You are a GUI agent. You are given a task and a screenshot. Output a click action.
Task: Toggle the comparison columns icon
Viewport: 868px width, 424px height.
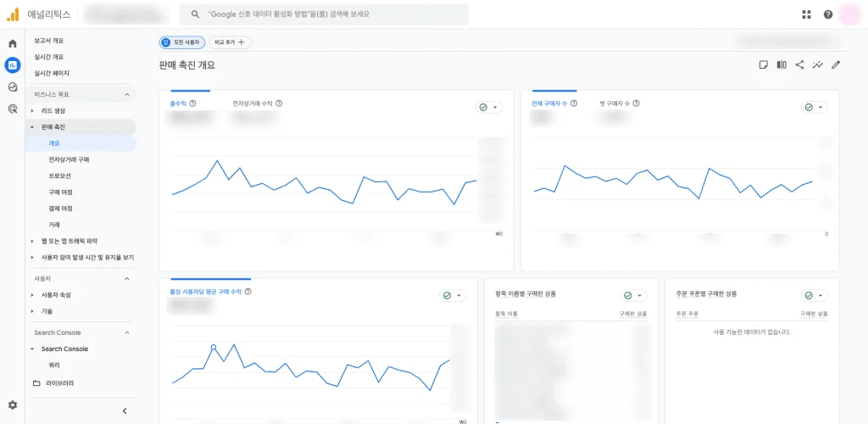tap(782, 64)
